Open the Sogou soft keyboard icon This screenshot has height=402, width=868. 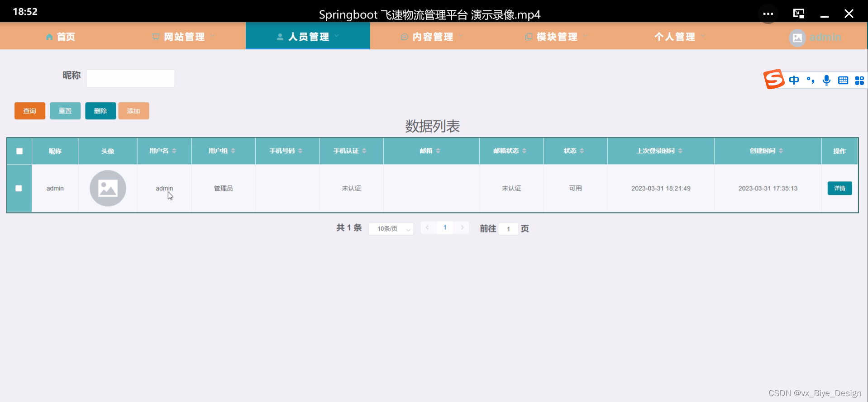point(843,80)
